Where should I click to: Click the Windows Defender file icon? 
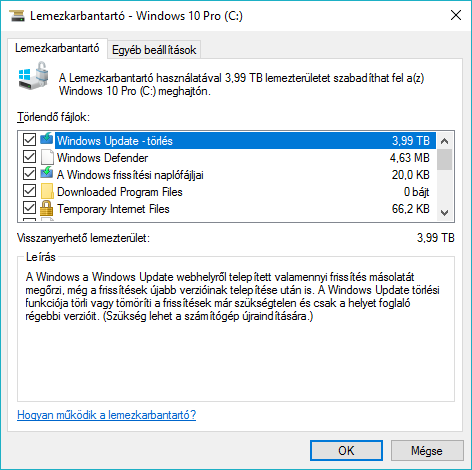pyautogui.click(x=47, y=157)
